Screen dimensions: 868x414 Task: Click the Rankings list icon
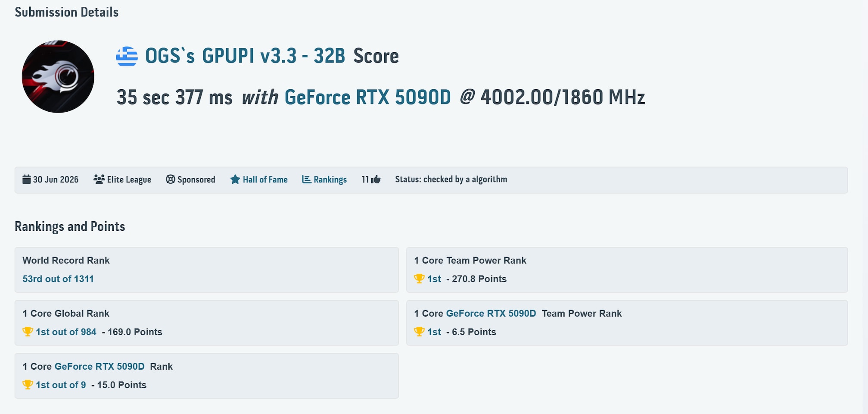click(x=307, y=179)
